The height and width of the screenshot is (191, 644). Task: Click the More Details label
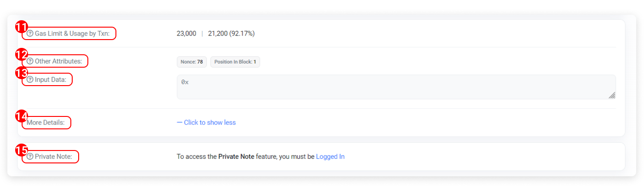pos(46,123)
